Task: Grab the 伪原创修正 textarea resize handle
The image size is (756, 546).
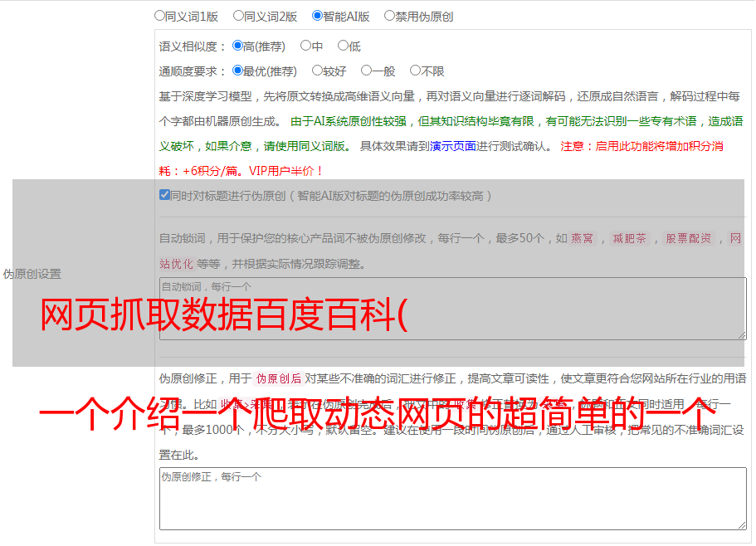Action: (x=742, y=525)
